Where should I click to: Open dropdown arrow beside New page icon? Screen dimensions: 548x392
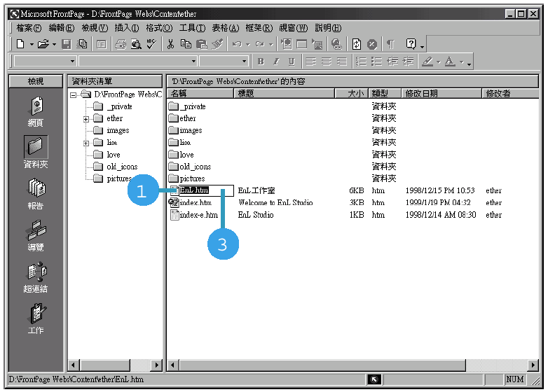coord(32,44)
